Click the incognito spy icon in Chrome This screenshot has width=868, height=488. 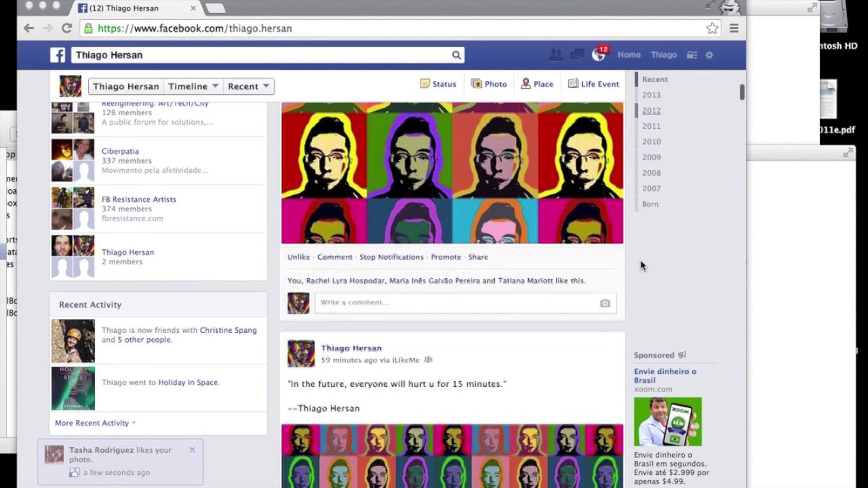pos(729,7)
